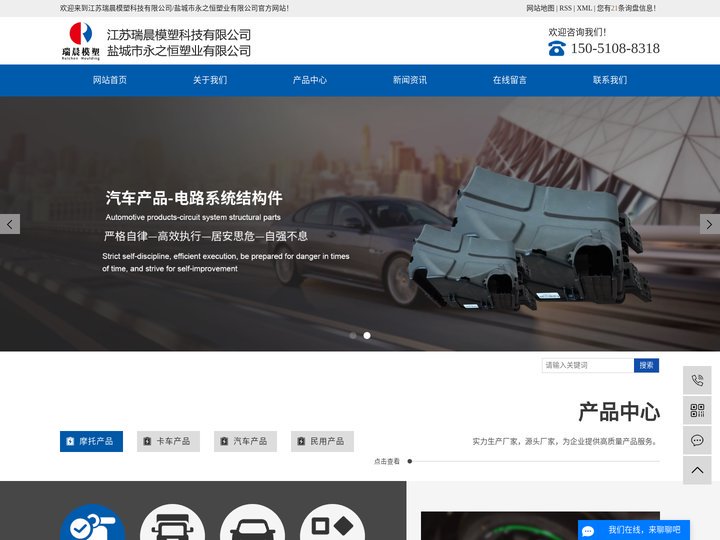Image resolution: width=720 pixels, height=540 pixels.
Task: Open 产品中心 navigation item
Action: click(310, 80)
